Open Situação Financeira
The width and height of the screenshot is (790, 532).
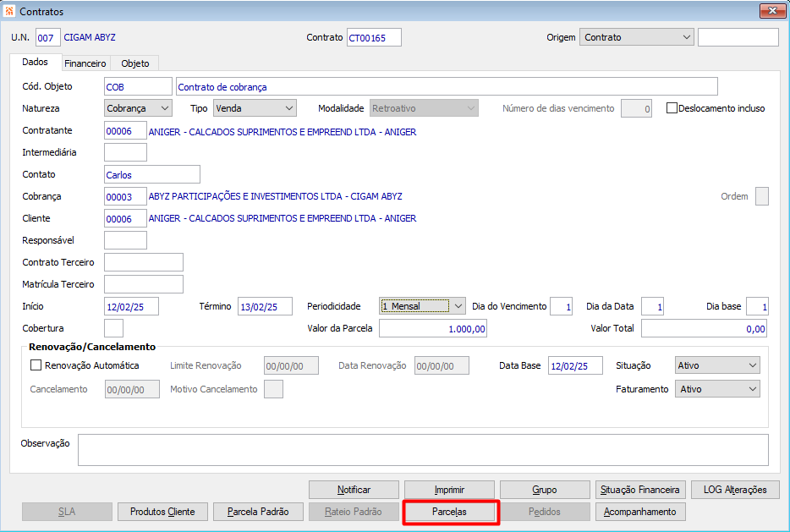(639, 490)
